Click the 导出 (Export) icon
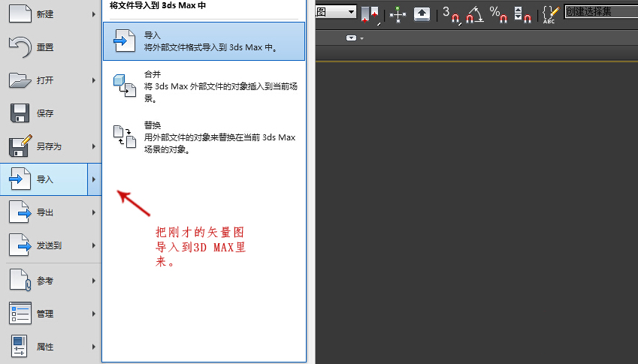Screen dimensions: 638x364 (x=20, y=212)
